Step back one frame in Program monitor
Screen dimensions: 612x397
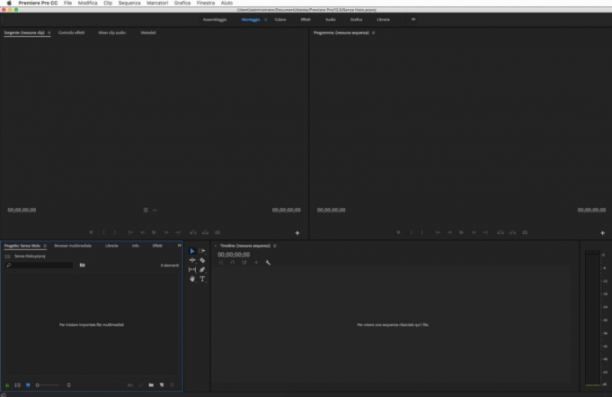[450, 232]
